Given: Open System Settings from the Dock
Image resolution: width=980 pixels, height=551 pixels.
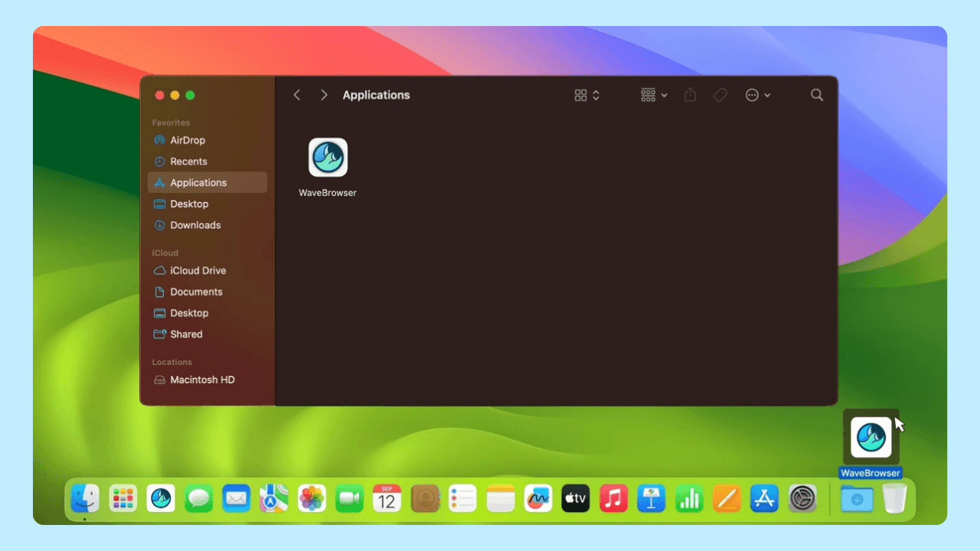Looking at the screenshot, I should pos(802,499).
